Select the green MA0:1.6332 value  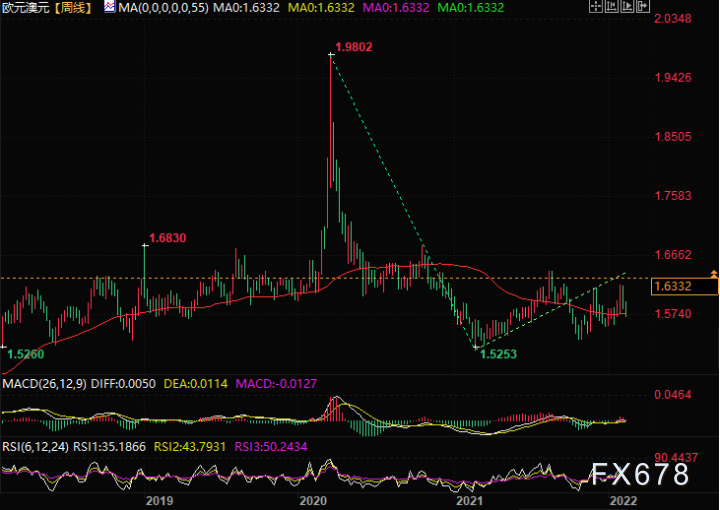click(471, 8)
